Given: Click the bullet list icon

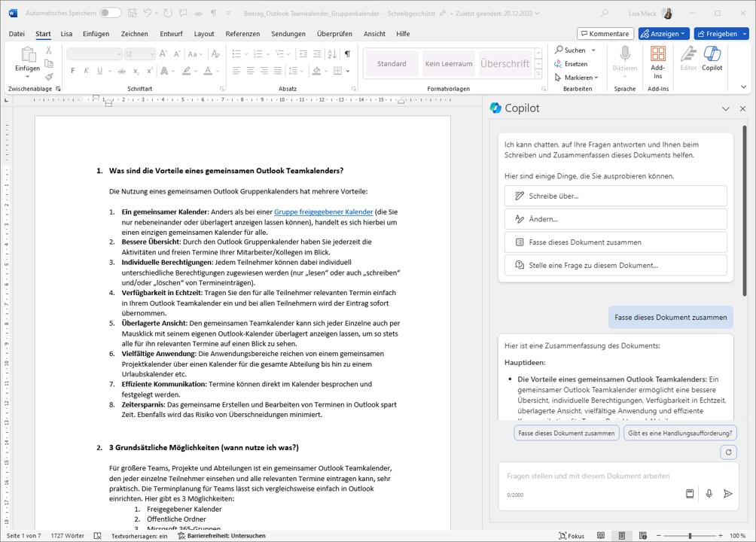Looking at the screenshot, I should [x=236, y=54].
